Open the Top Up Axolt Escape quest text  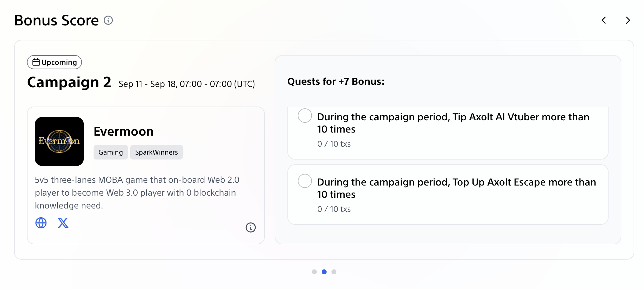[x=456, y=188]
